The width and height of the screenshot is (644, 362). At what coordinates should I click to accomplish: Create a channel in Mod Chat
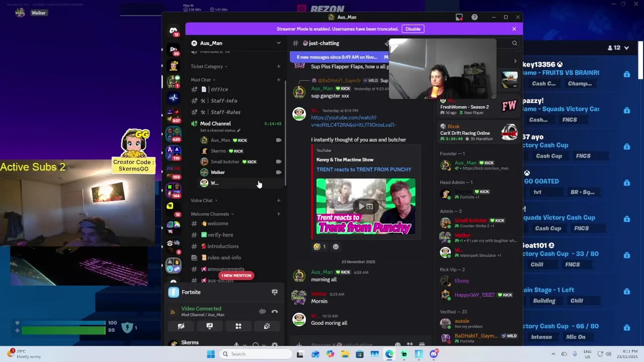tap(278, 79)
